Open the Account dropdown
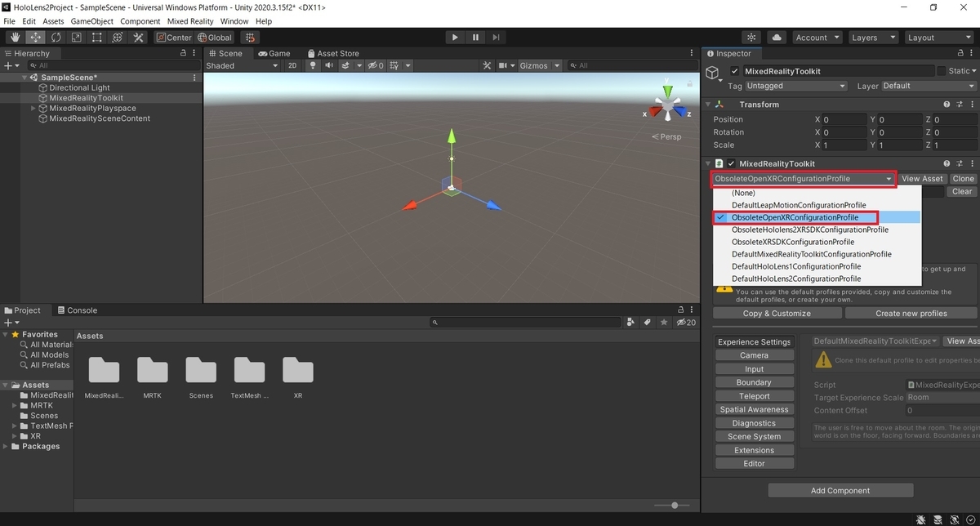 click(x=817, y=38)
